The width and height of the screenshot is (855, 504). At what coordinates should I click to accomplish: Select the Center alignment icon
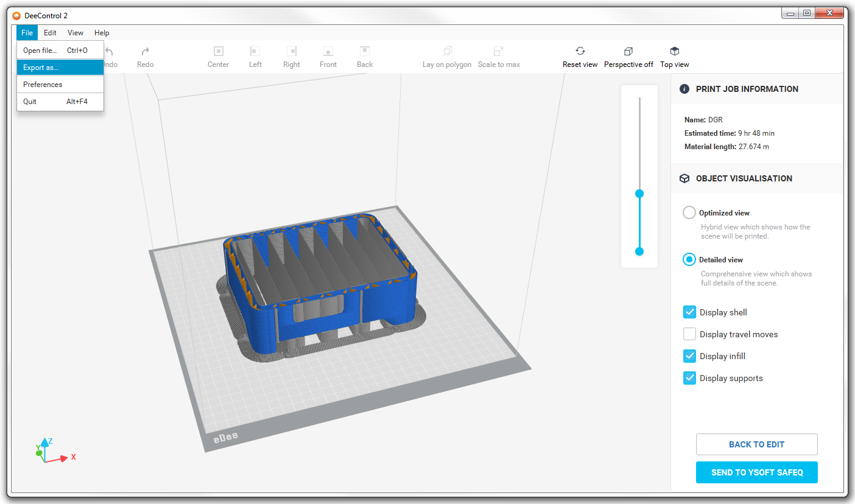[x=218, y=52]
